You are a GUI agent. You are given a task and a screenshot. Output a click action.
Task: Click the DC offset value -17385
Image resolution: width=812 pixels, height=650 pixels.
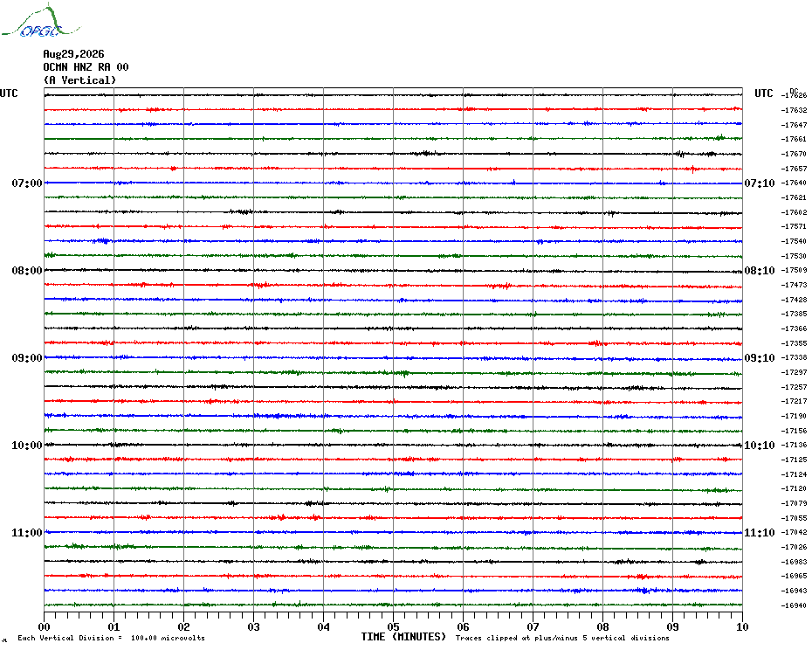tap(795, 314)
